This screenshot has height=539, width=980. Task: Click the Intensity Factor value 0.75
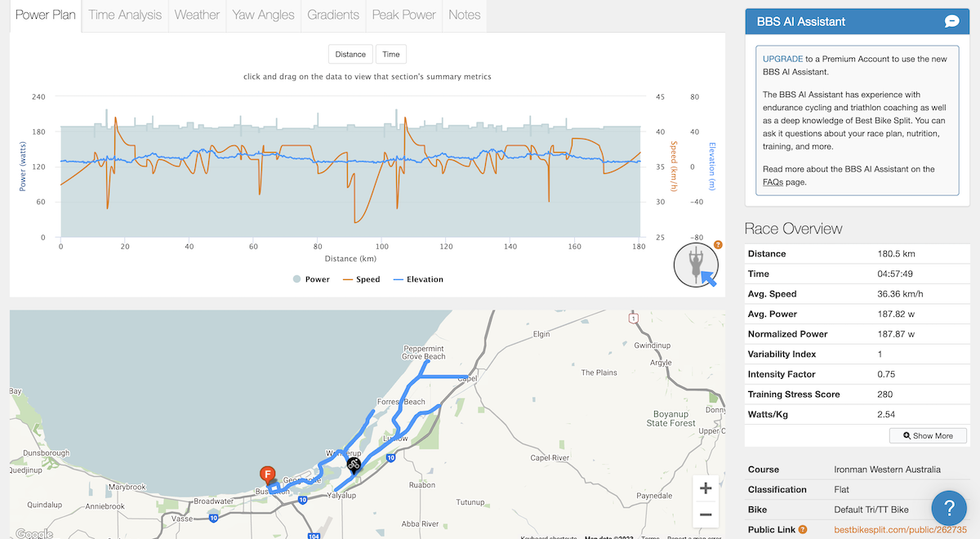pyautogui.click(x=886, y=374)
